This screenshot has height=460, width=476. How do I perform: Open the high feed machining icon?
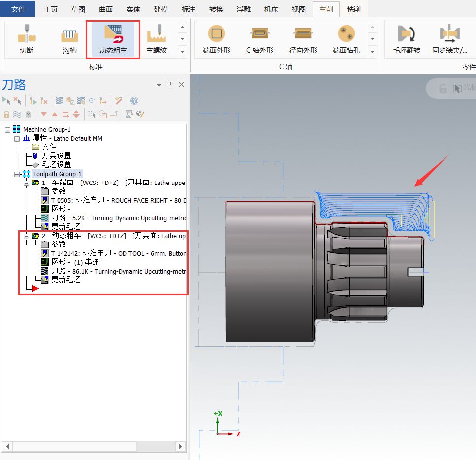tap(103, 101)
